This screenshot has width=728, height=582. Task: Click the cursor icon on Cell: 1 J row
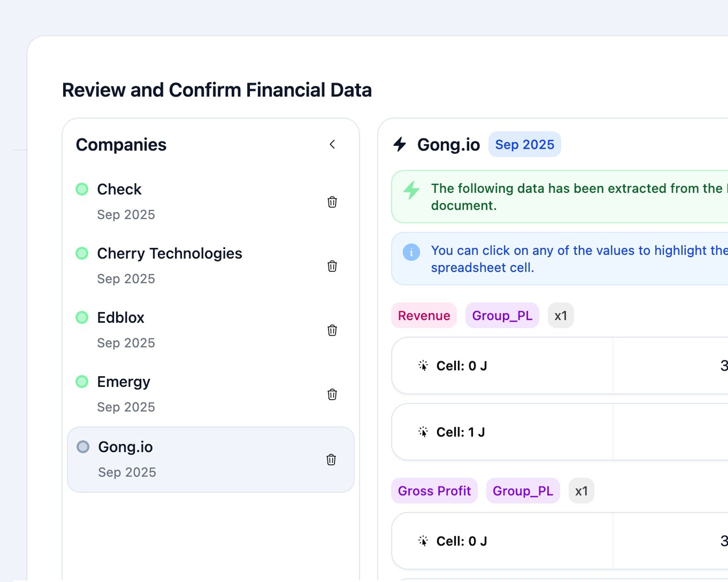[x=423, y=432]
